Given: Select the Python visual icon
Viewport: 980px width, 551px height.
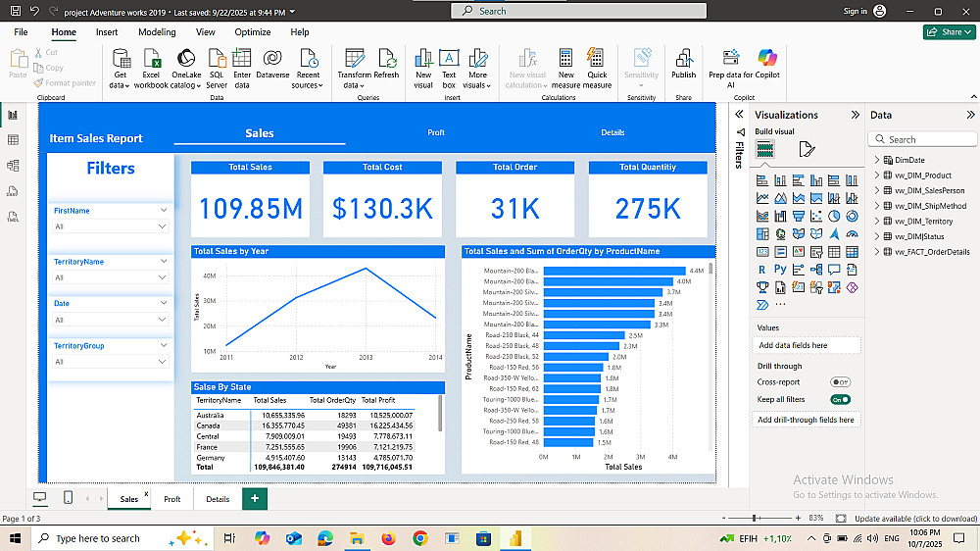Looking at the screenshot, I should (x=780, y=269).
